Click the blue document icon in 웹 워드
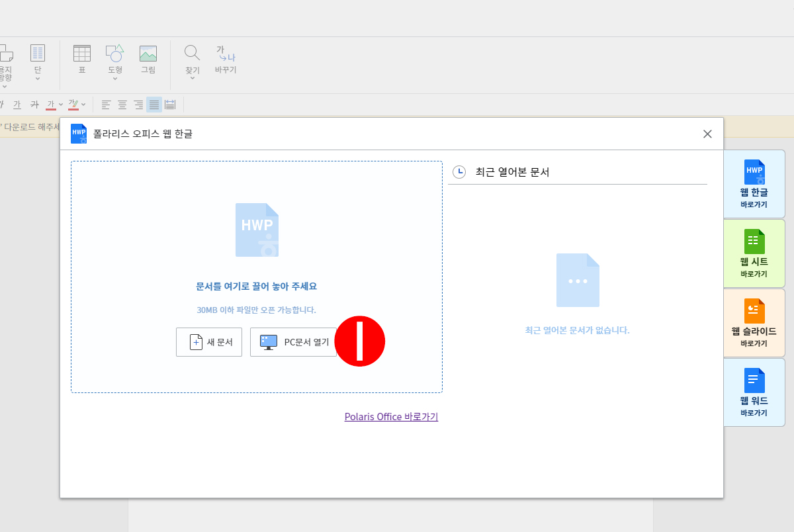Image resolution: width=794 pixels, height=532 pixels. coord(754,380)
